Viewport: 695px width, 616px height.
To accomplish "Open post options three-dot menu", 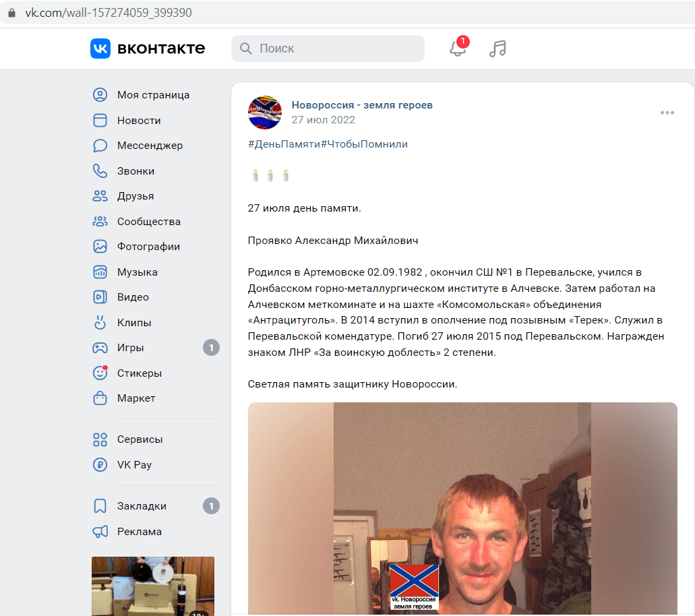I will pyautogui.click(x=667, y=113).
